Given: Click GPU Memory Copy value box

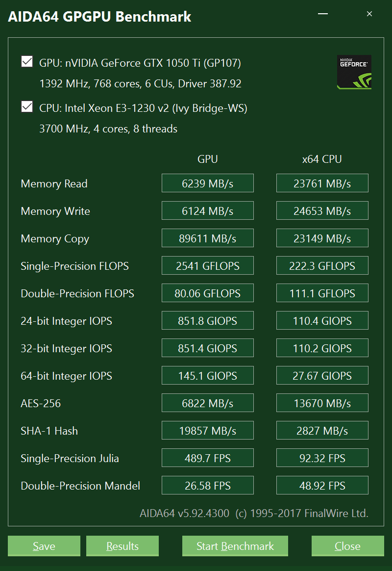Looking at the screenshot, I should [x=208, y=238].
